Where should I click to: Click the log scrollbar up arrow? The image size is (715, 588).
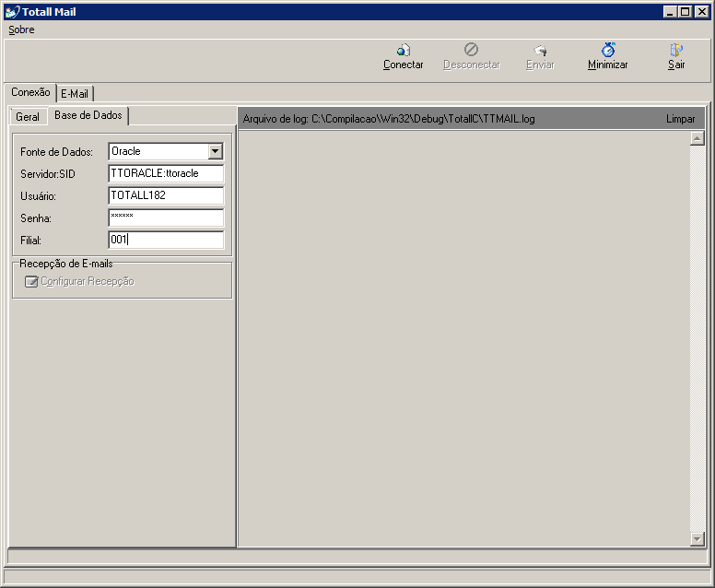point(697,138)
